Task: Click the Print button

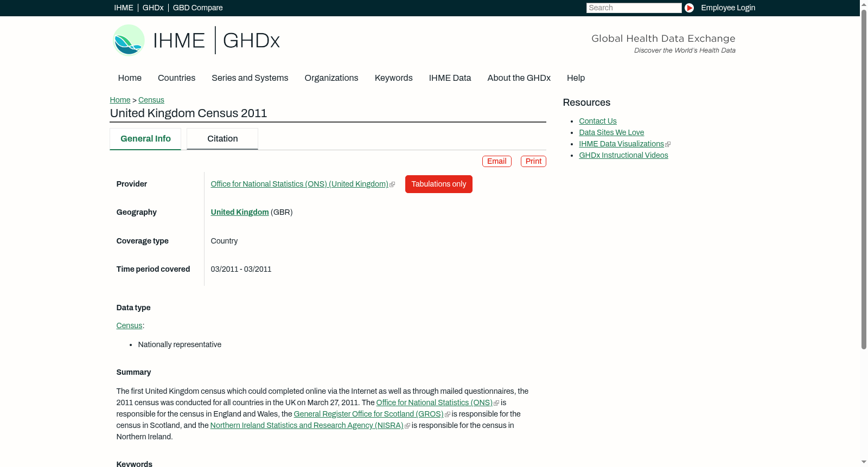Action: coord(533,161)
